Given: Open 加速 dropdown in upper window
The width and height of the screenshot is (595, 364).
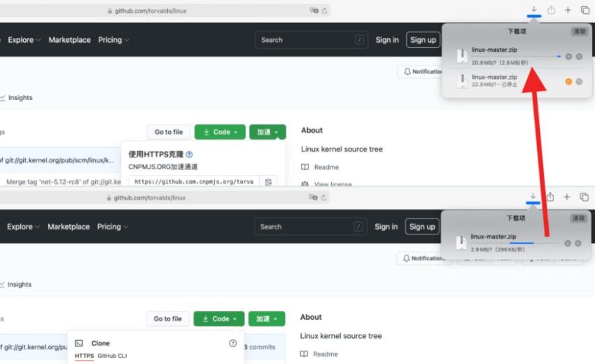Looking at the screenshot, I should (267, 132).
